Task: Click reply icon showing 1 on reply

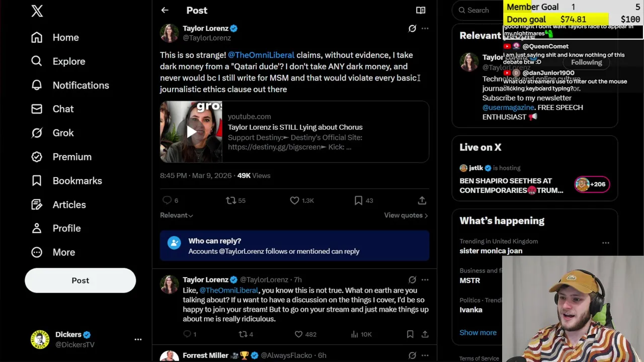Action: tap(187, 334)
